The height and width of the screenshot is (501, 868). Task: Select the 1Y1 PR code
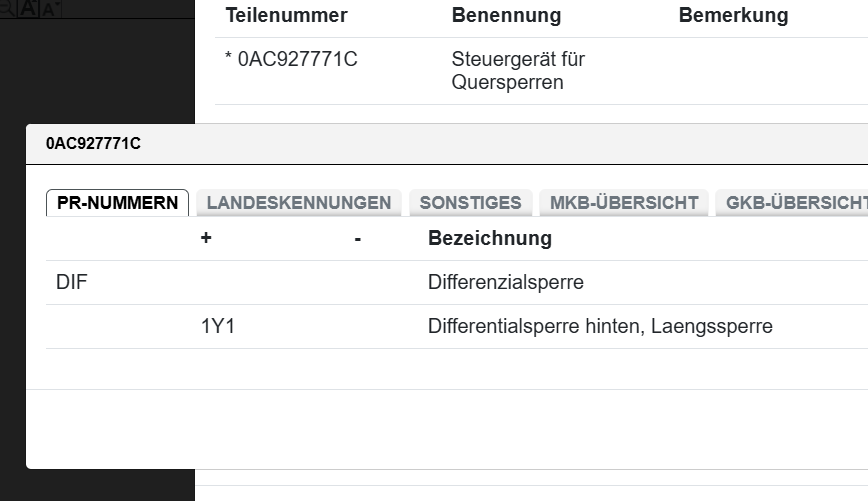[217, 327]
